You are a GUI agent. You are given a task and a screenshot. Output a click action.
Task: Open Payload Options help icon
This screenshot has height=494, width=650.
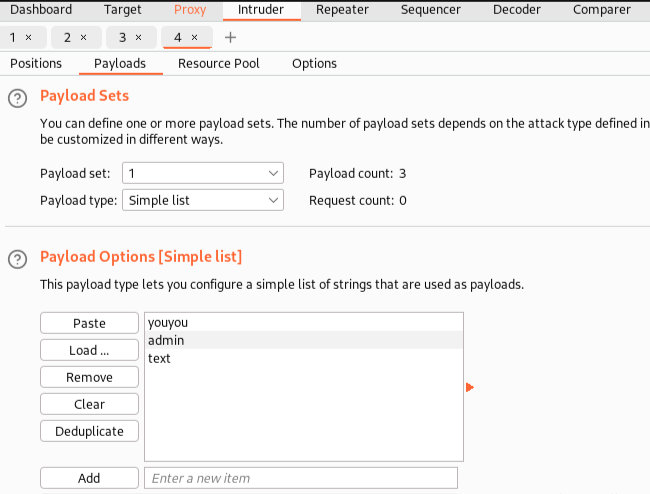pyautogui.click(x=17, y=259)
